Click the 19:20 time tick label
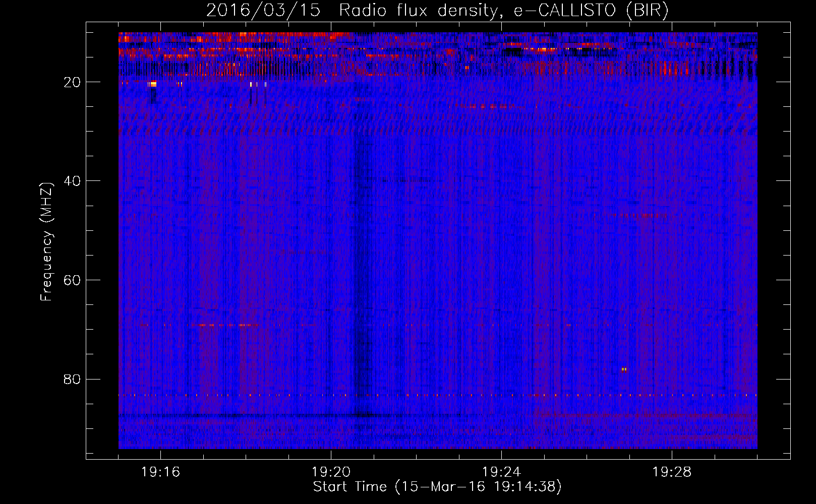This screenshot has height=504, width=816. 331,472
